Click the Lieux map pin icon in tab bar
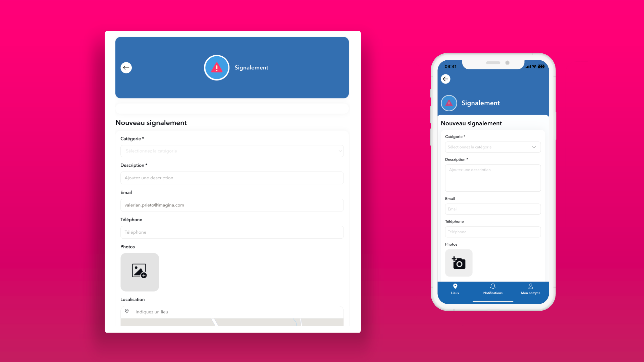Screen dimensions: 644x362 455,287
